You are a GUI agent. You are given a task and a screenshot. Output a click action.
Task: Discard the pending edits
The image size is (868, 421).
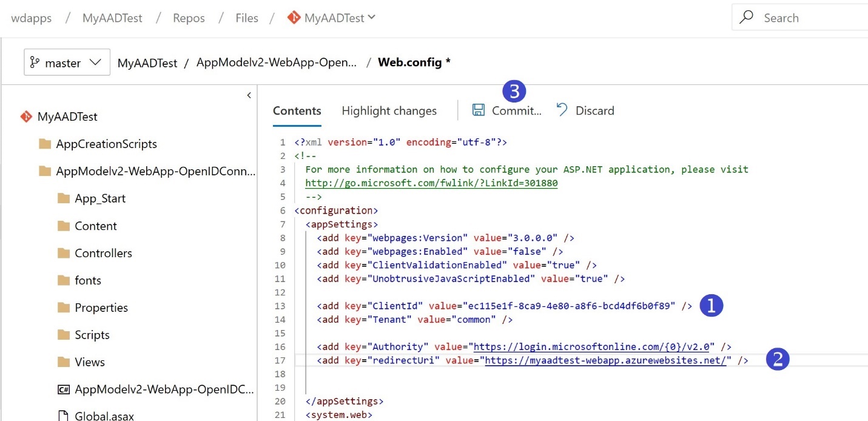pyautogui.click(x=585, y=110)
